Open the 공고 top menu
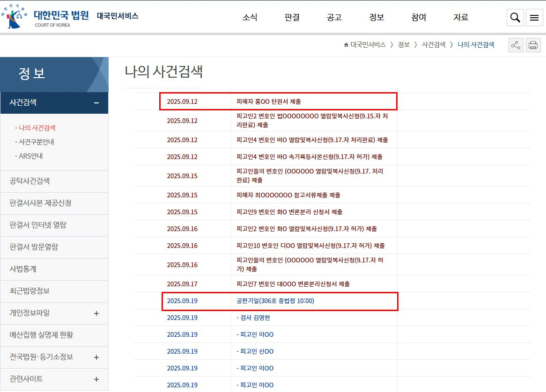 (x=334, y=17)
